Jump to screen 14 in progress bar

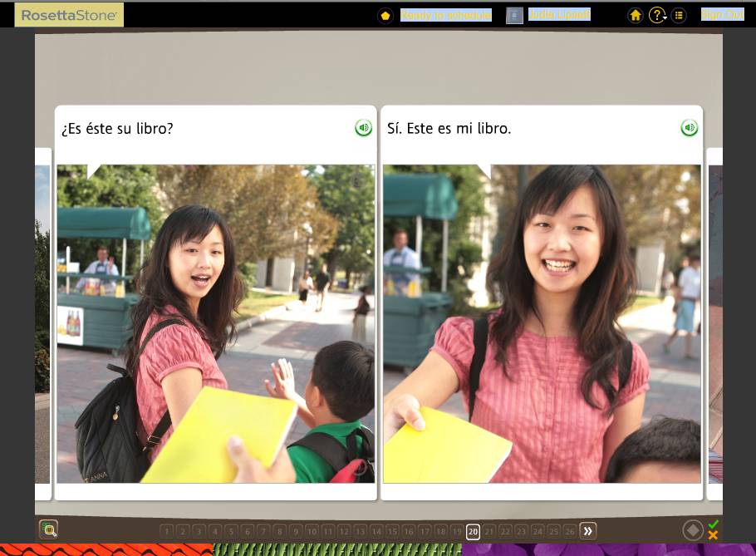376,531
